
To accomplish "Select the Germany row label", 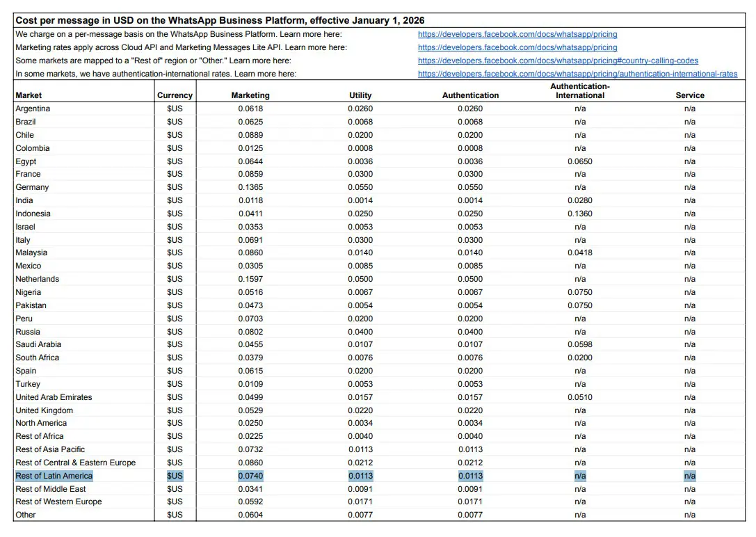I will pos(29,187).
